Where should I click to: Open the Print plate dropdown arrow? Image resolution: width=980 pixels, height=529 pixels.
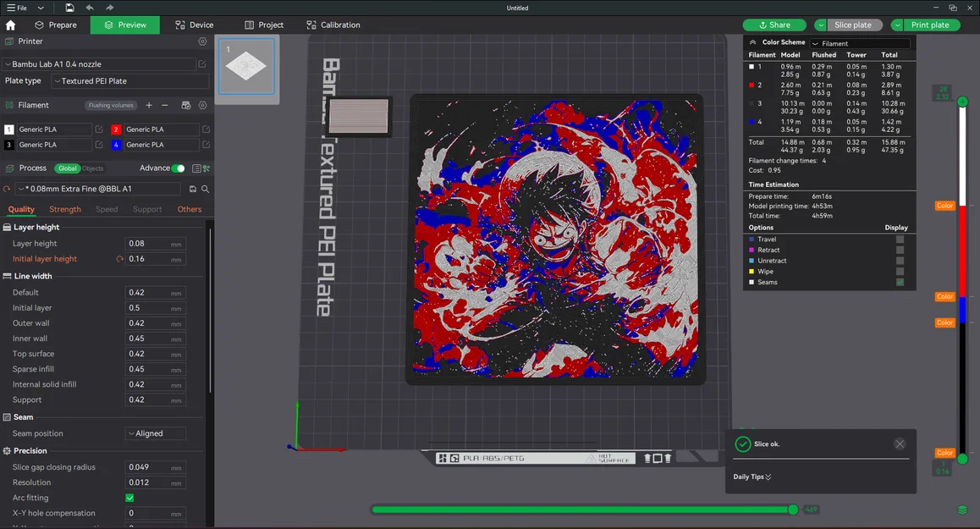(897, 25)
